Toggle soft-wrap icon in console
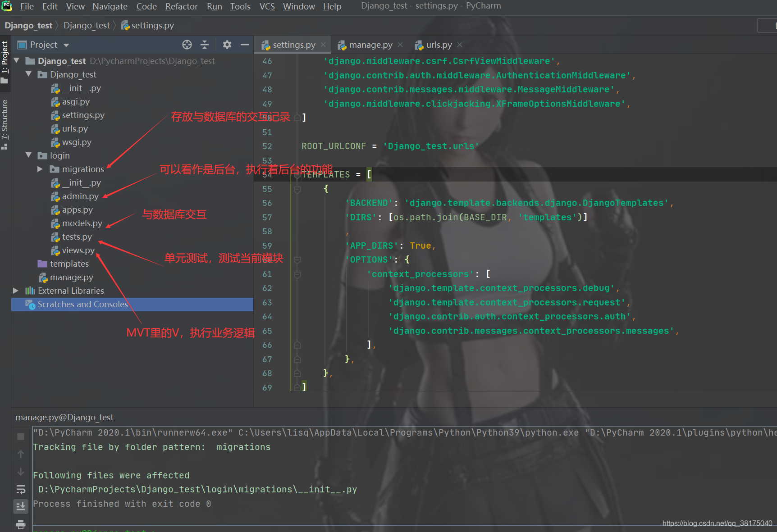The image size is (777, 532). (x=21, y=490)
